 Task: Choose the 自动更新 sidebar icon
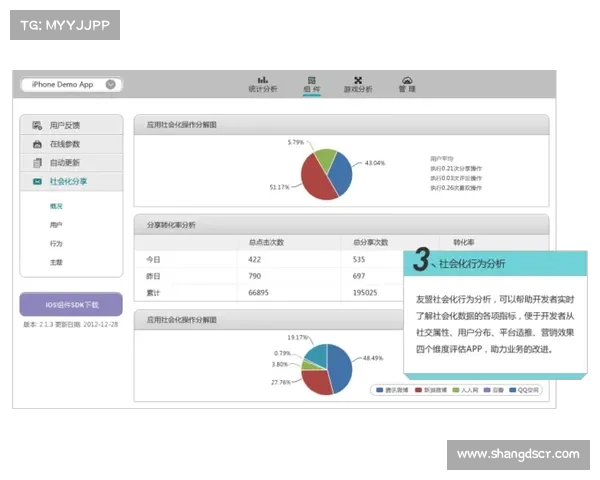coord(37,163)
